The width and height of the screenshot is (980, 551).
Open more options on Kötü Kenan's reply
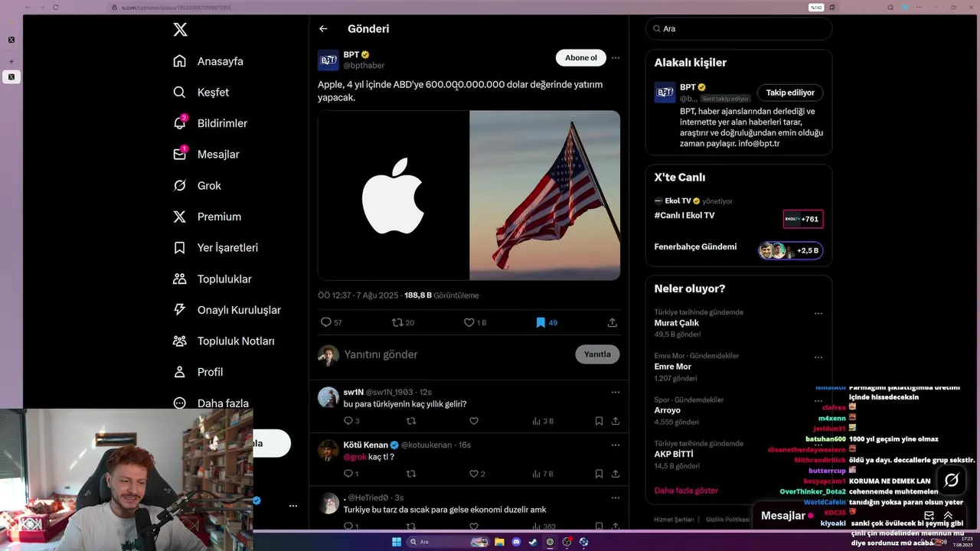point(616,445)
